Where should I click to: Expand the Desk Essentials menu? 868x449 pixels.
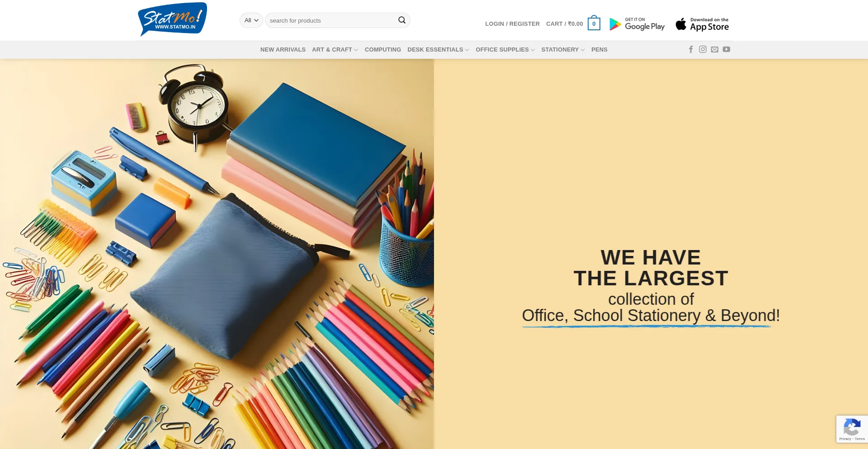click(x=438, y=50)
